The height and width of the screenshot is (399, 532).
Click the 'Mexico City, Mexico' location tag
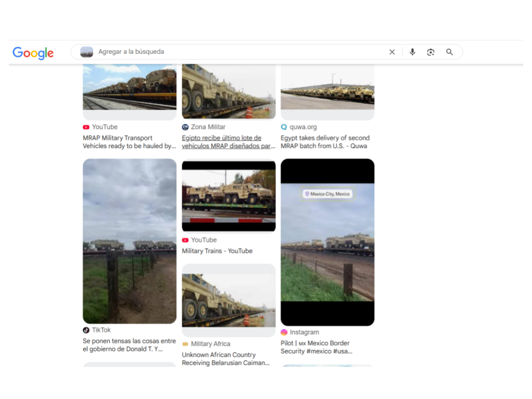[328, 194]
